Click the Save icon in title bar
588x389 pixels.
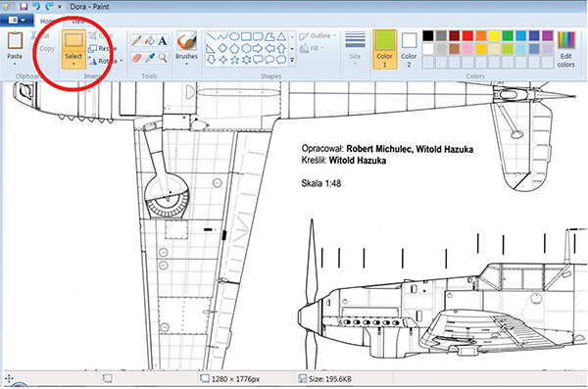tap(24, 7)
